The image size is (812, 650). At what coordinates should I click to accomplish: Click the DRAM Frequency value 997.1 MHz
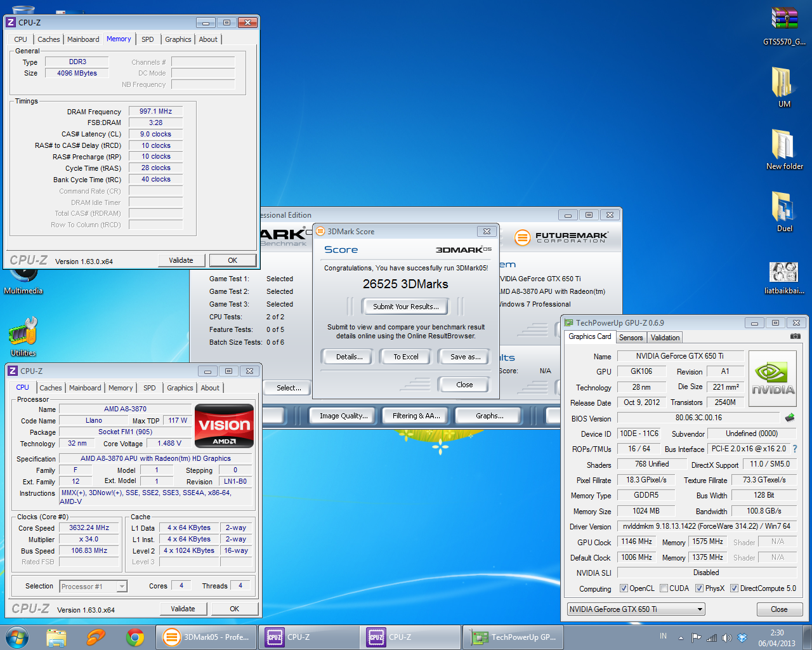(156, 111)
